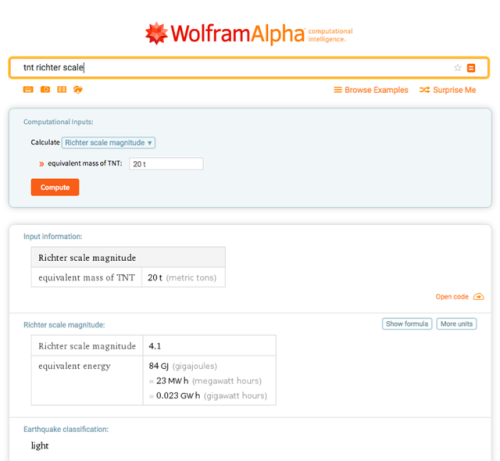Click the Input information heading
This screenshot has height=461, width=500.
[x=53, y=236]
